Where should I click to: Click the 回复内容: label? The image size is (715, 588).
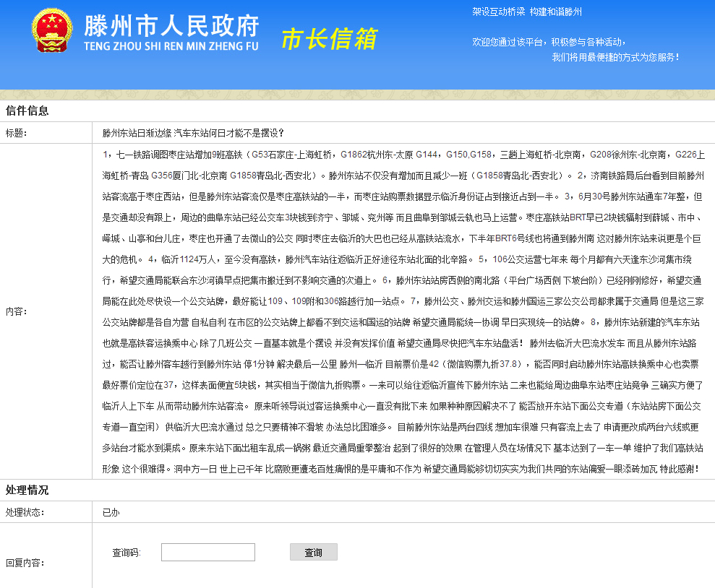tap(25, 563)
